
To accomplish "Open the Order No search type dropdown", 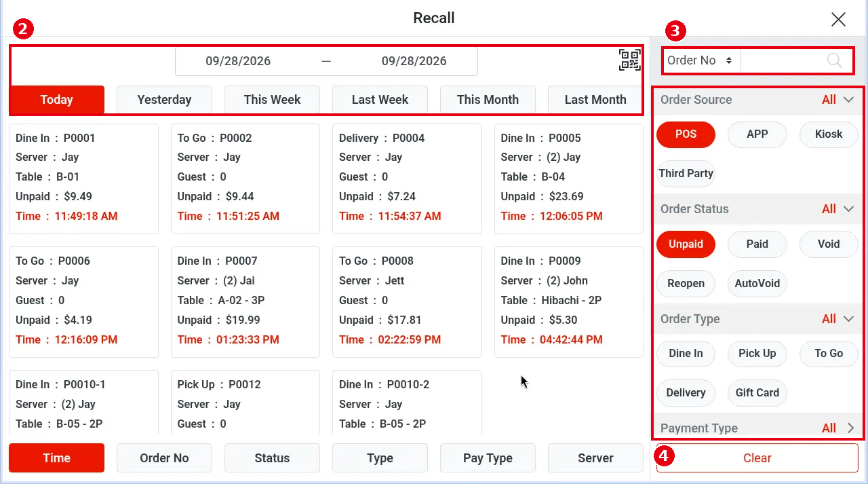I will (701, 60).
